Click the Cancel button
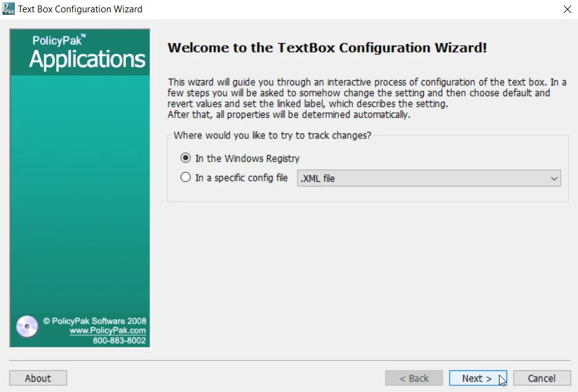Image resolution: width=578 pixels, height=392 pixels. pyautogui.click(x=542, y=378)
